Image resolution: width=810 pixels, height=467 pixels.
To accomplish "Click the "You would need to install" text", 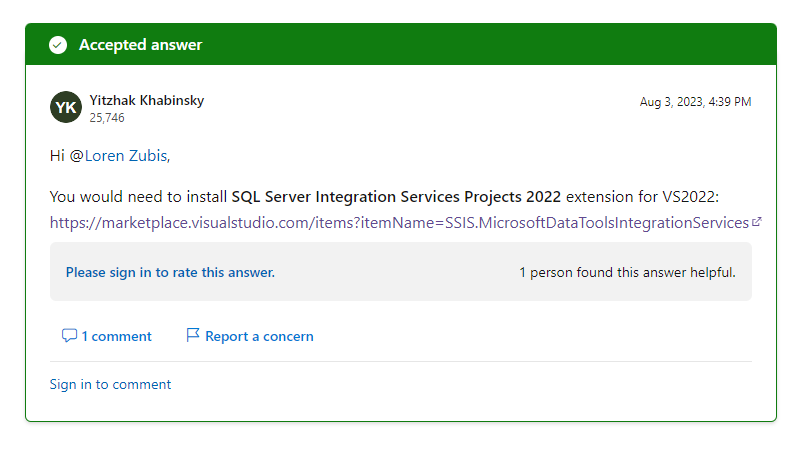I will click(x=139, y=197).
